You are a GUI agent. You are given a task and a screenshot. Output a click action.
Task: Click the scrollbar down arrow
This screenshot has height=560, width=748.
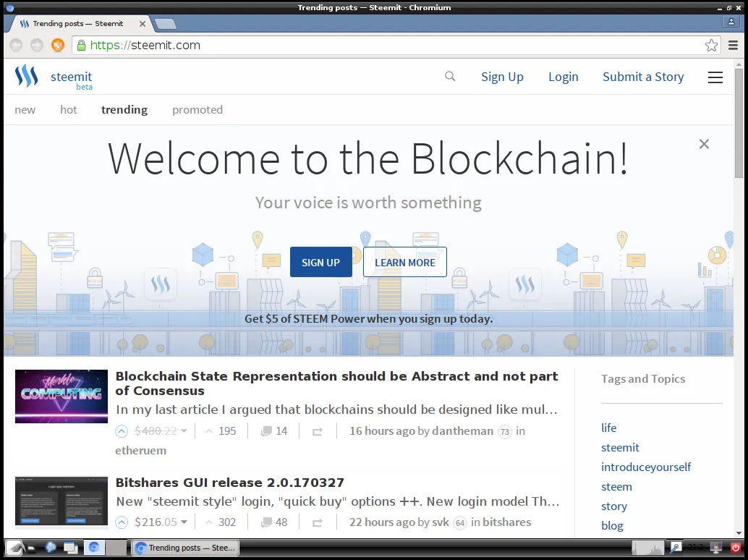point(739,533)
